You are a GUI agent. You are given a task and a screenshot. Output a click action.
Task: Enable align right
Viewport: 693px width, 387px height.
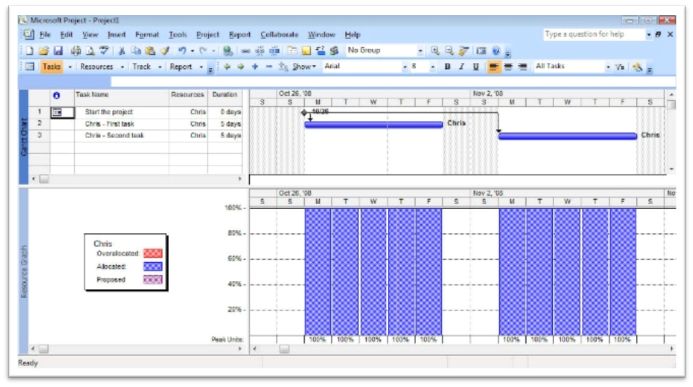(x=522, y=67)
